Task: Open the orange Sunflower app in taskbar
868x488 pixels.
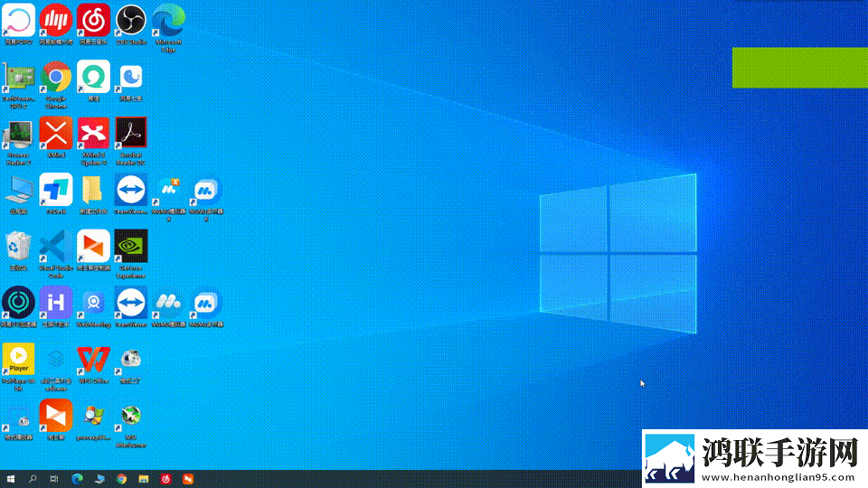Action: [x=188, y=479]
